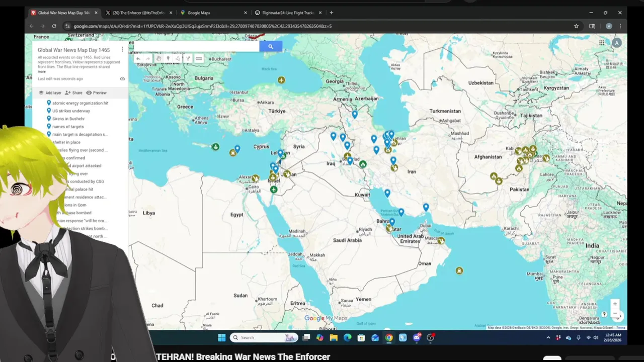This screenshot has height=362, width=644.
Task: Focus the map search input box
Action: 196,46
